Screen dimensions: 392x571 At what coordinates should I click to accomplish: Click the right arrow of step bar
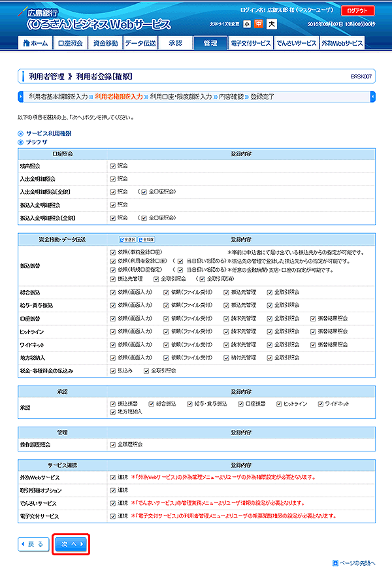click(372, 97)
